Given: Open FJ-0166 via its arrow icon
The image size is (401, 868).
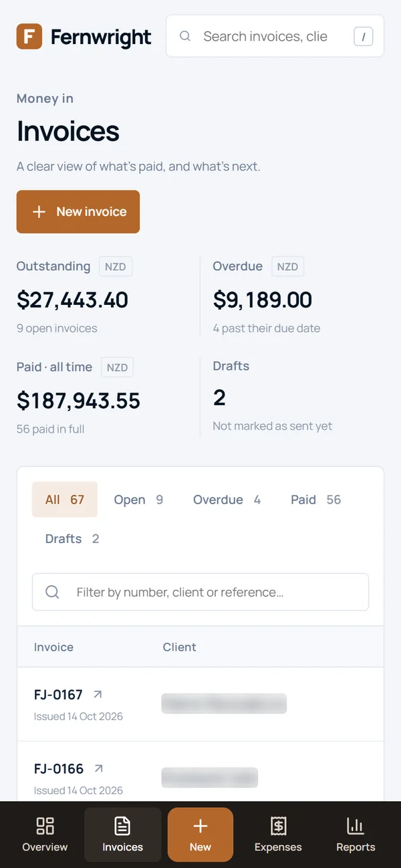Looking at the screenshot, I should tap(99, 768).
